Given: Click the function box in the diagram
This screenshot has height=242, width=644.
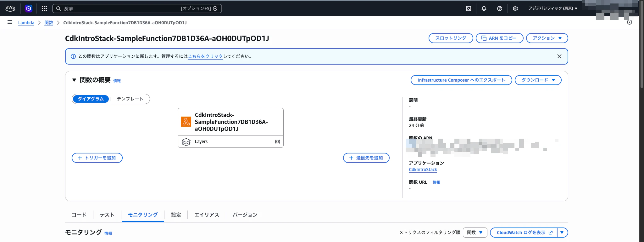Looking at the screenshot, I should [230, 122].
